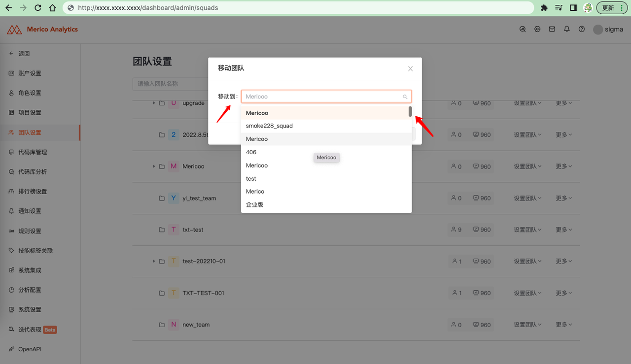Open 设置团队 dropdown for yl_test_team
The image size is (631, 364).
click(527, 198)
